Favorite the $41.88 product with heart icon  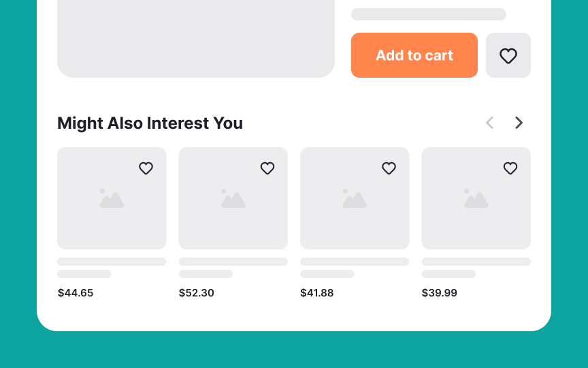coord(389,168)
